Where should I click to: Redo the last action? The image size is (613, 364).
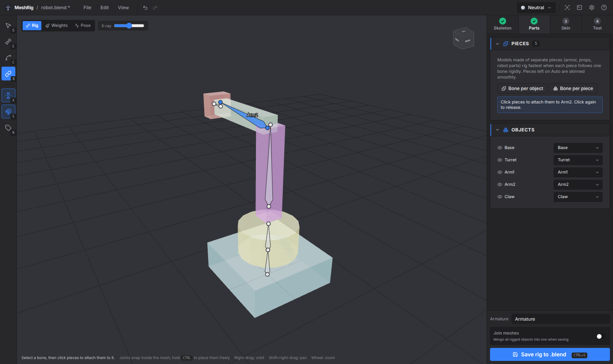[x=155, y=8]
